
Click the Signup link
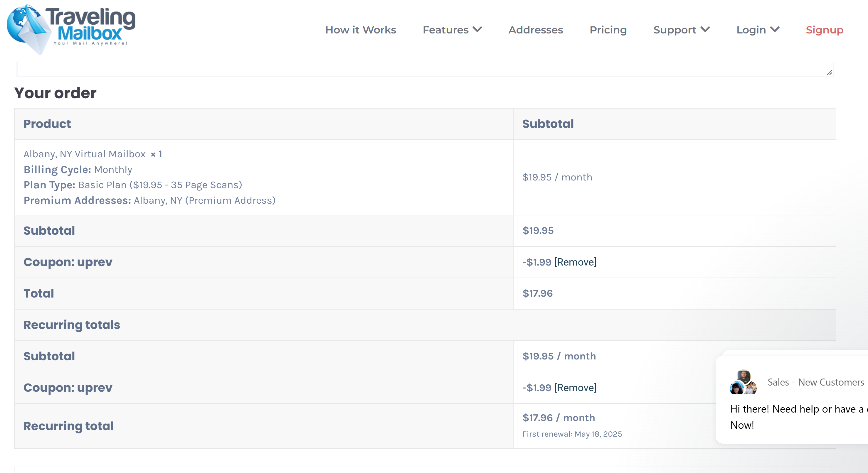tap(824, 30)
